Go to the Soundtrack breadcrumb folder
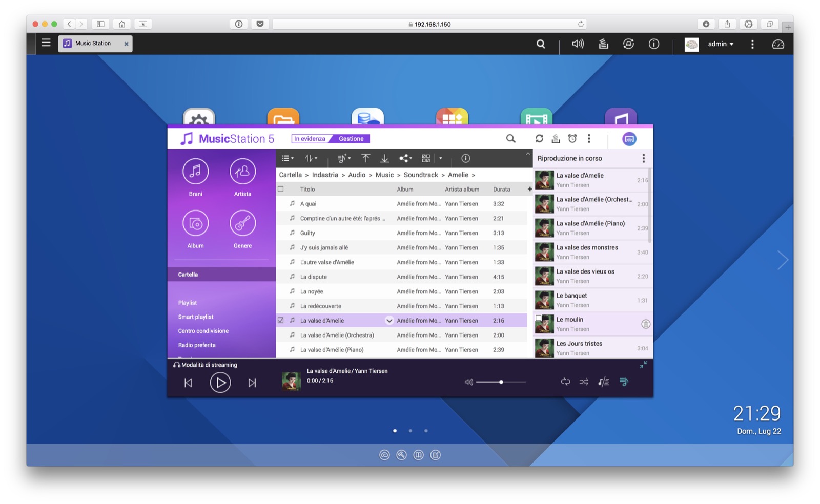820x504 pixels. pyautogui.click(x=421, y=175)
